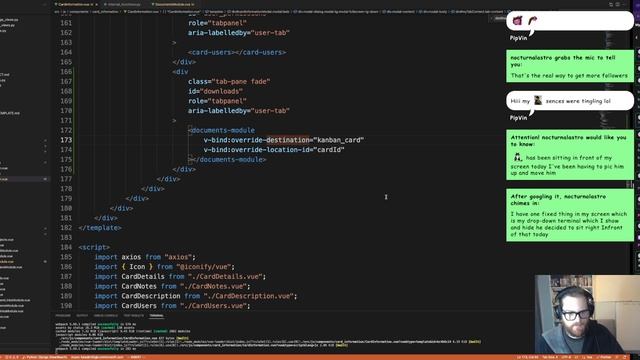Select the TERMINAL panel tab
This screenshot has height=360, width=640.
(156, 316)
